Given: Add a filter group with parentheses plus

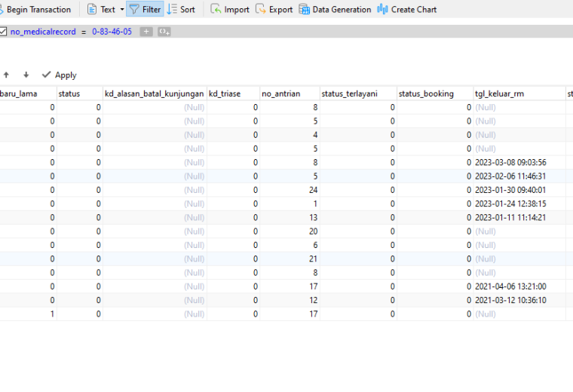Looking at the screenshot, I should pos(164,32).
